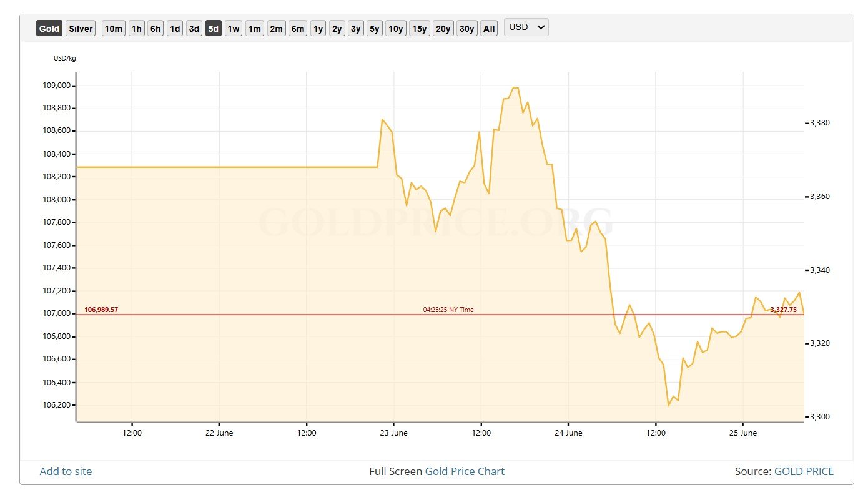Click the GOLD PRICE source link
Image resolution: width=868 pixels, height=495 pixels.
click(x=805, y=471)
